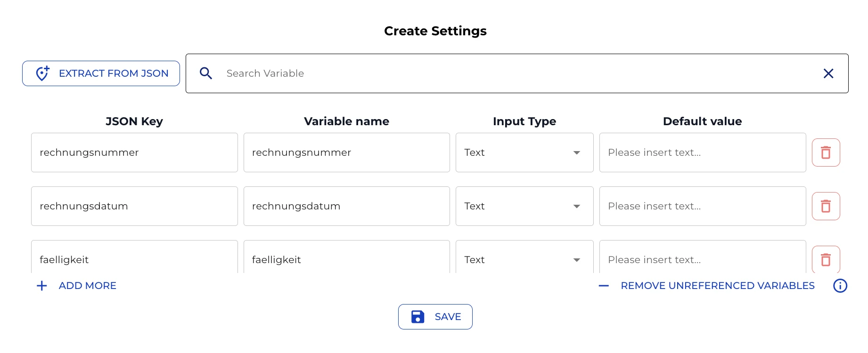This screenshot has width=868, height=353.
Task: Focus the Search Variable field
Action: (516, 73)
